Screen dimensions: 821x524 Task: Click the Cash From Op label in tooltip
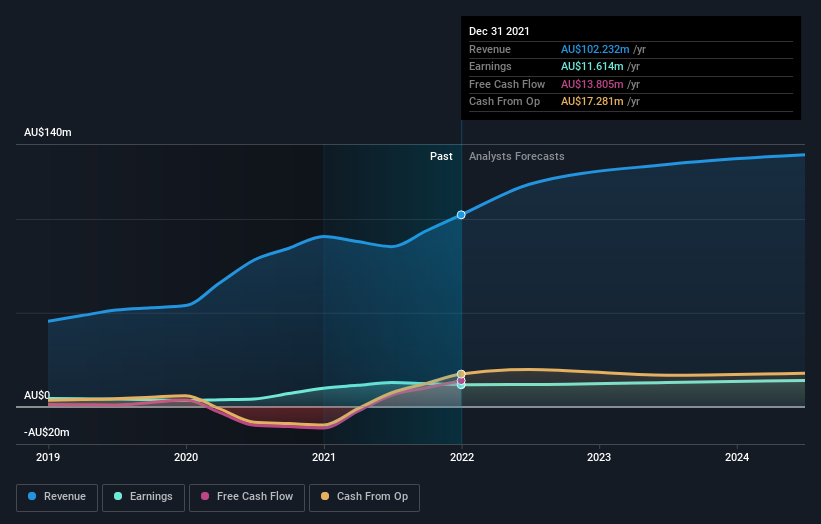point(504,102)
